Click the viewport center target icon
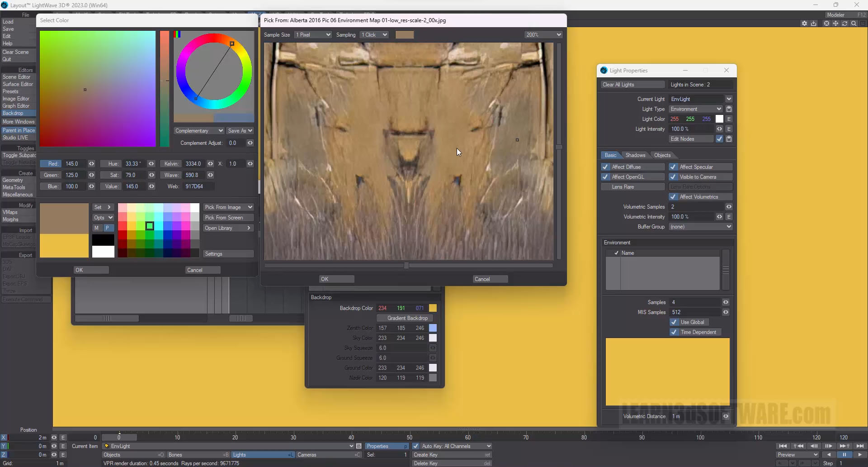This screenshot has height=467, width=868. pos(826,24)
